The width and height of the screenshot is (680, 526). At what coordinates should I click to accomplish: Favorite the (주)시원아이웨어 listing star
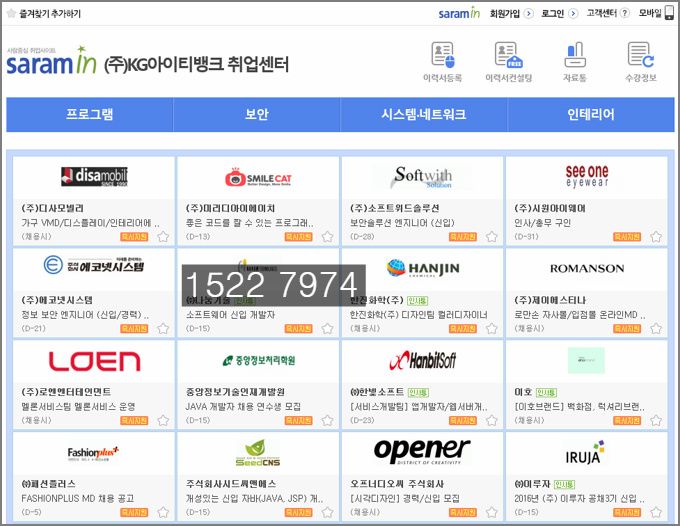656,237
